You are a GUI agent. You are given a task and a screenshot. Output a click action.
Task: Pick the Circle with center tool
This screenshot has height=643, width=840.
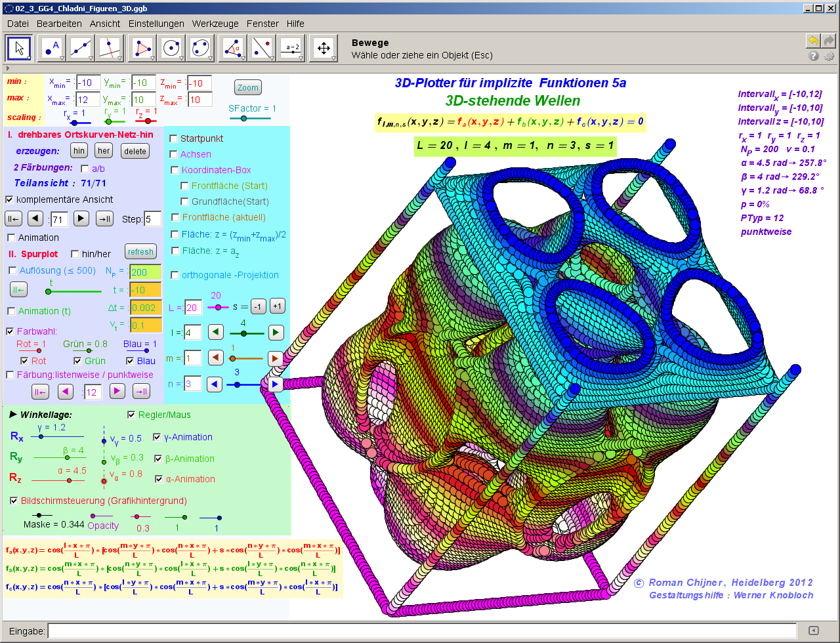point(172,48)
